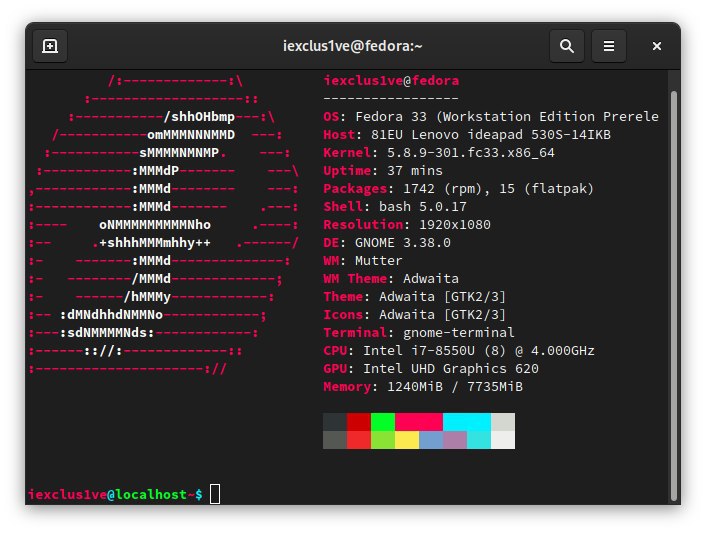Click the bright green swatch in top row
The image size is (706, 533).
pos(383,422)
